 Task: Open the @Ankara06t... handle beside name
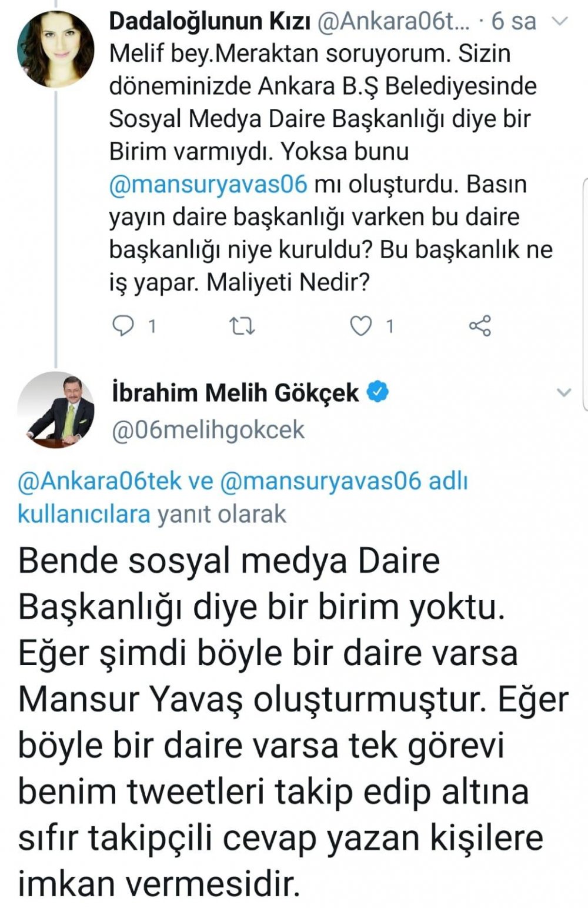(x=394, y=22)
